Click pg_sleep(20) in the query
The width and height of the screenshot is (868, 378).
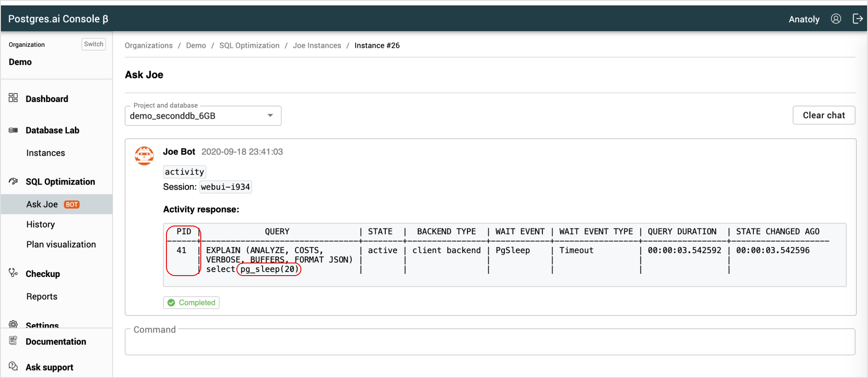[x=269, y=269]
